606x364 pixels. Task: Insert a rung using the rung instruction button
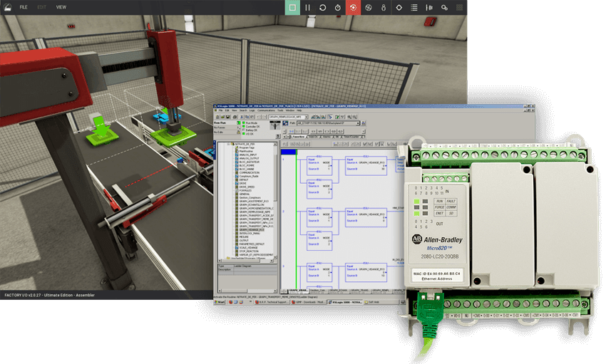pyautogui.click(x=292, y=131)
